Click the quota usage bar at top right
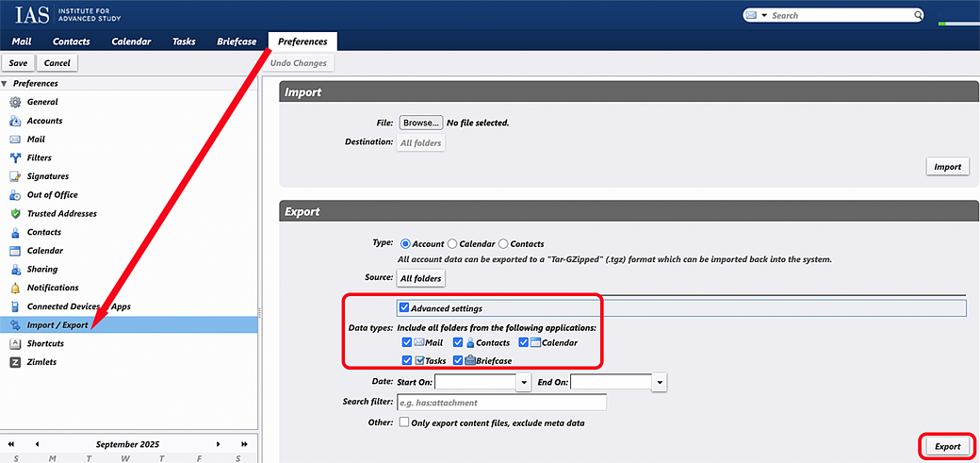Viewport: 980px width, 463px height. (958, 24)
